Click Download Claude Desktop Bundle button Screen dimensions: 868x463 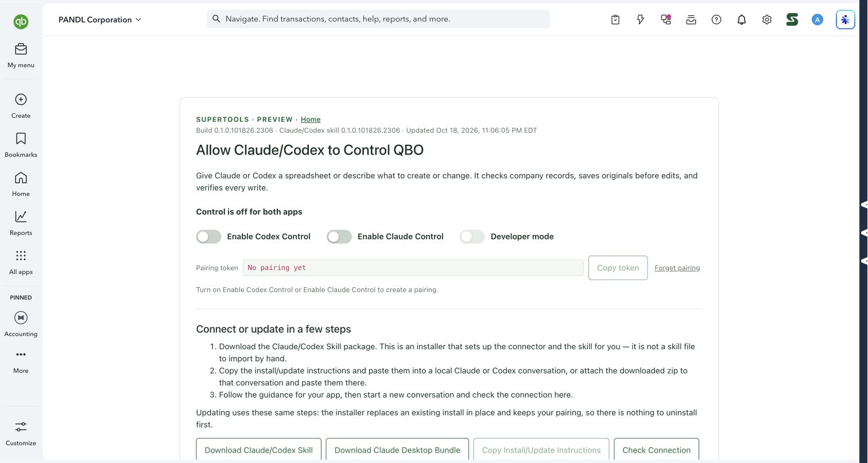397,450
